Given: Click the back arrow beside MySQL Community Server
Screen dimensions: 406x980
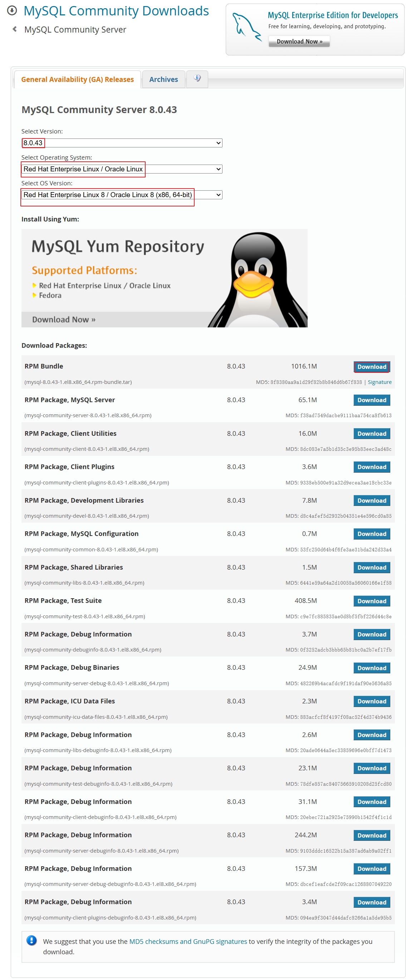Looking at the screenshot, I should (x=15, y=29).
